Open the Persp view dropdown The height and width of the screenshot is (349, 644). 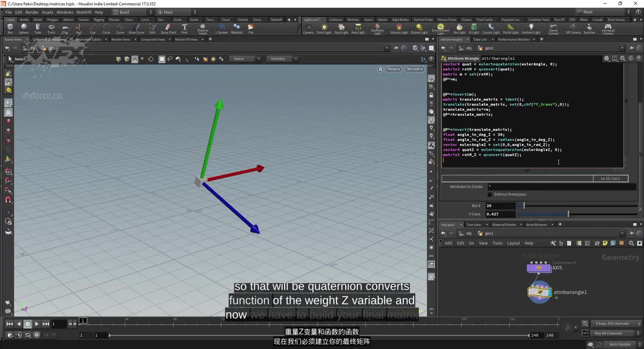click(x=393, y=69)
